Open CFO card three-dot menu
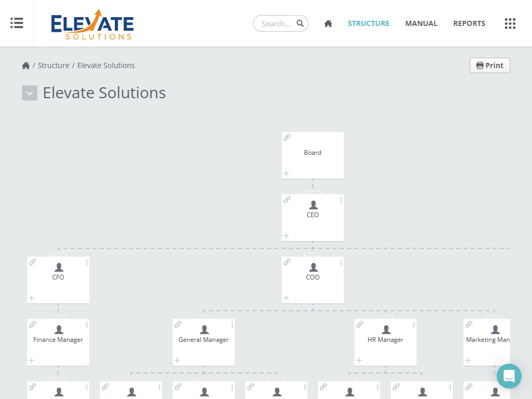 [x=87, y=262]
